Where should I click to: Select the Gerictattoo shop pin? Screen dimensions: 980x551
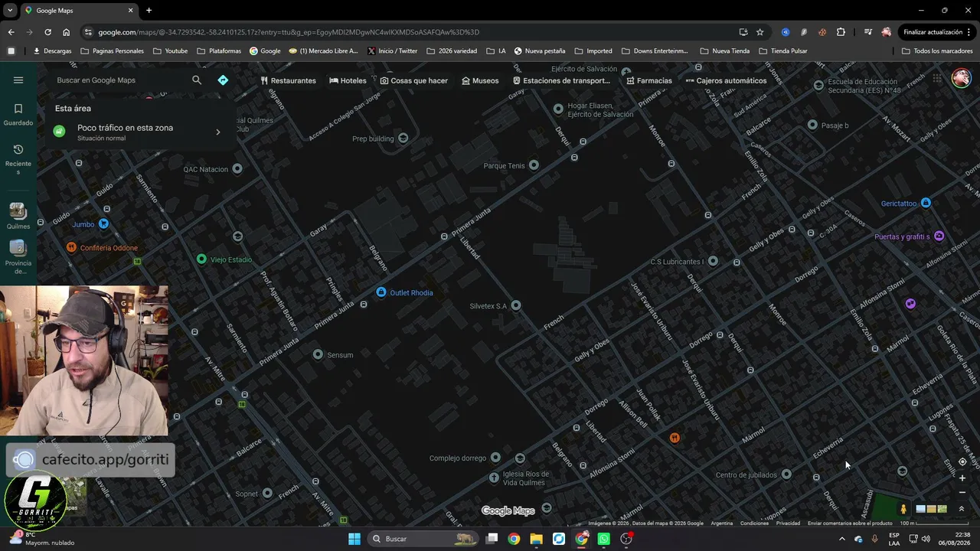pos(926,203)
